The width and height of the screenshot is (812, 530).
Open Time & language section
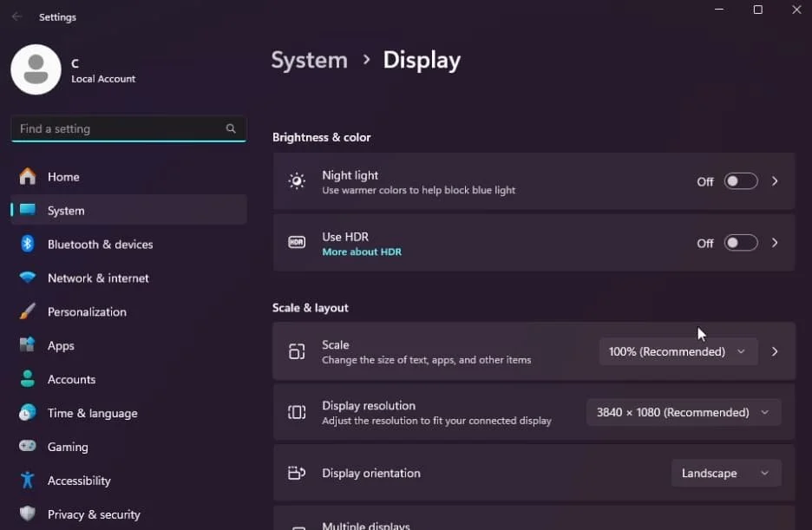point(128,413)
